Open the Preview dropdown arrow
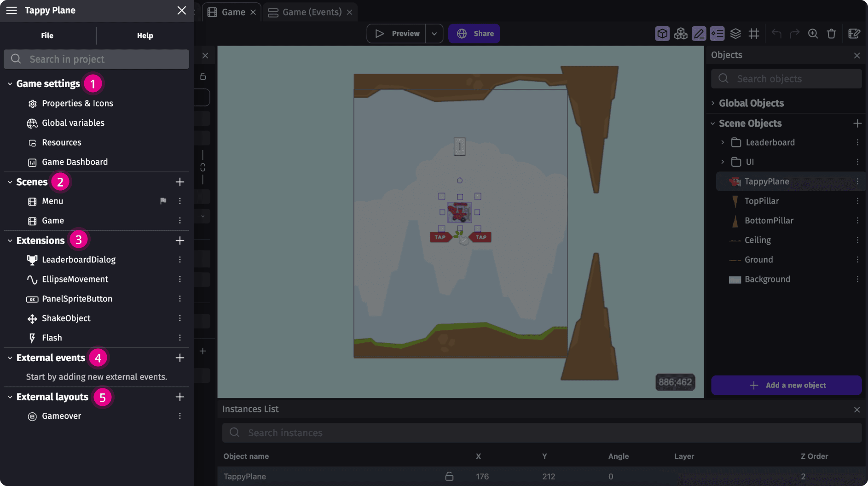 [x=434, y=34]
